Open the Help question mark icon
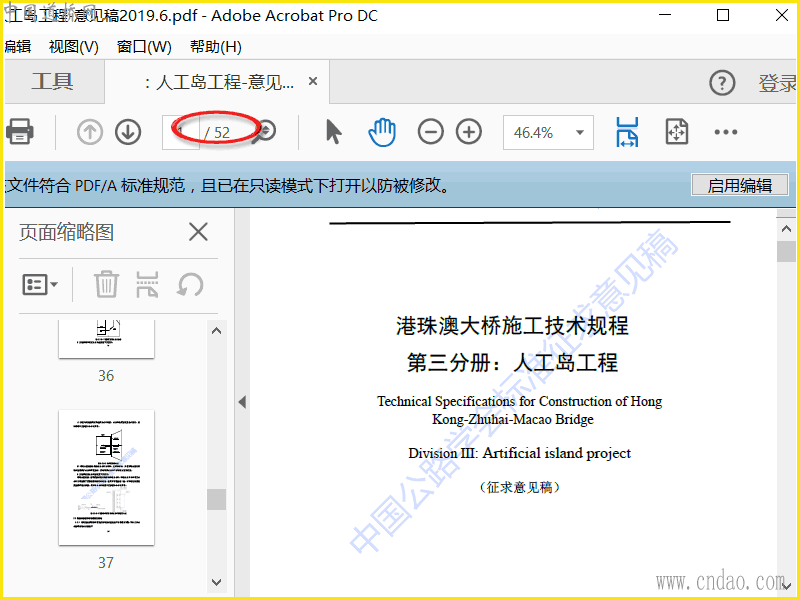The image size is (800, 600). click(722, 83)
